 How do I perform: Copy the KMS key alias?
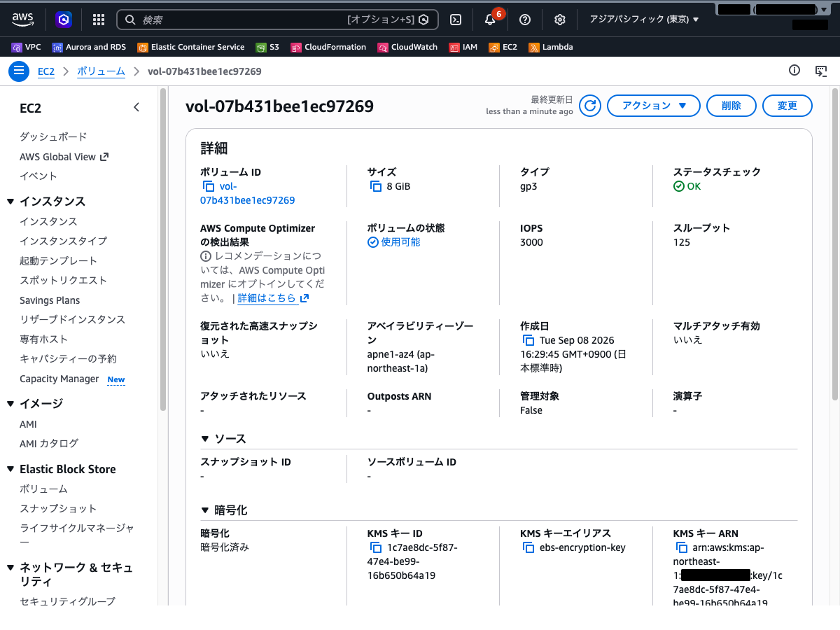click(x=528, y=547)
